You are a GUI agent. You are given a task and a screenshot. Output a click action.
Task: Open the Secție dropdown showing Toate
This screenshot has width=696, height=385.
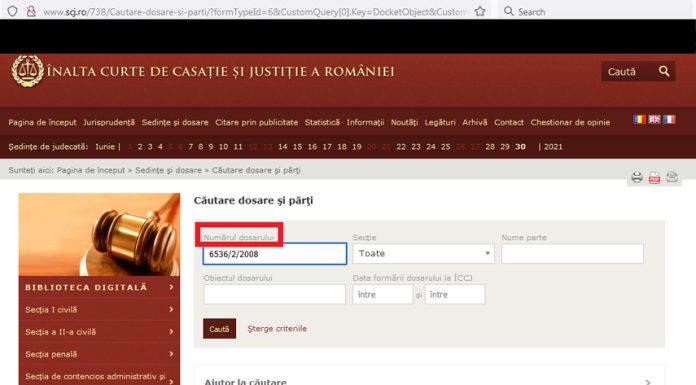(423, 254)
